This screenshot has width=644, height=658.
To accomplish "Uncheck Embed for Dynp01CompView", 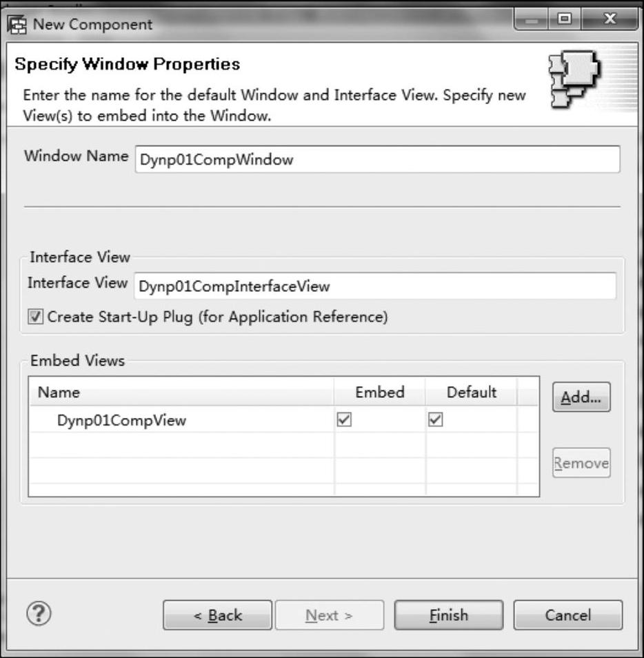I will coord(344,419).
